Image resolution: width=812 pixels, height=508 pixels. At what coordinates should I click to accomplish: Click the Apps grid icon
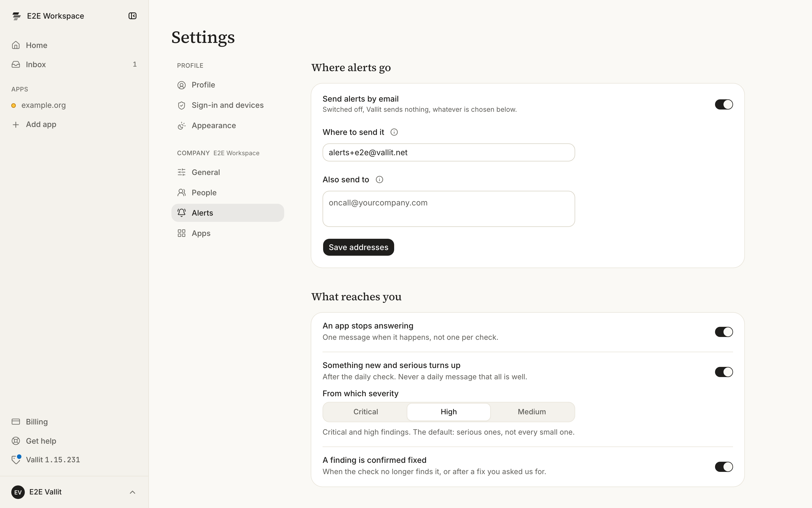(x=182, y=233)
